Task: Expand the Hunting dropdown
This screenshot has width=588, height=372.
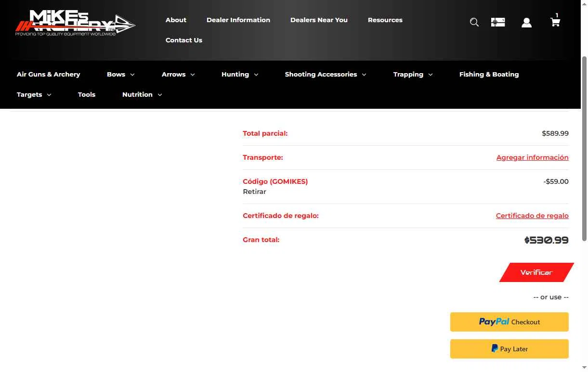Action: point(240,74)
